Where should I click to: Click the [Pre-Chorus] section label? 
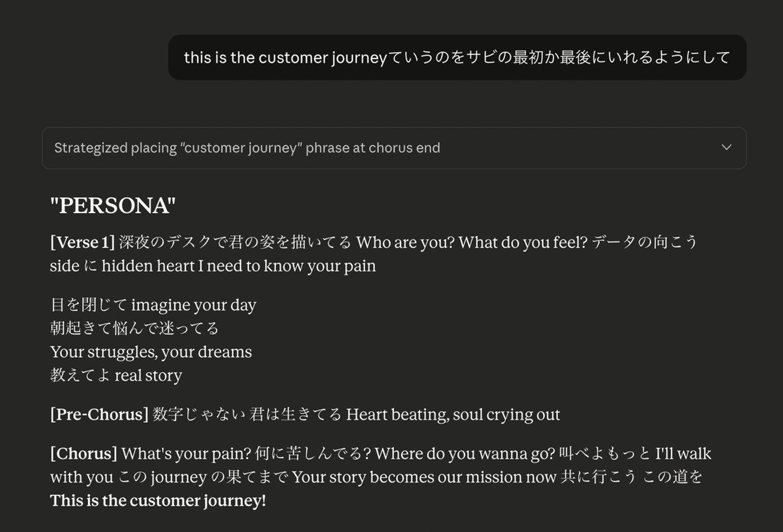(99, 415)
